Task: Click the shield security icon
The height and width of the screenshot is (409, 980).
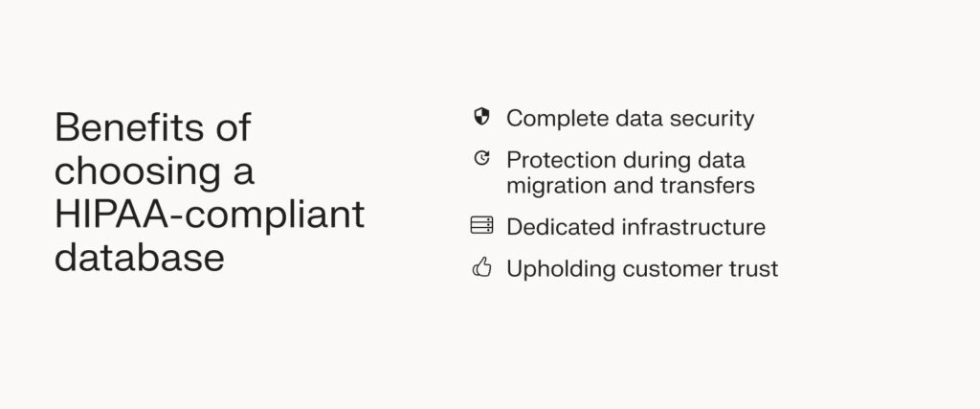Action: [481, 118]
